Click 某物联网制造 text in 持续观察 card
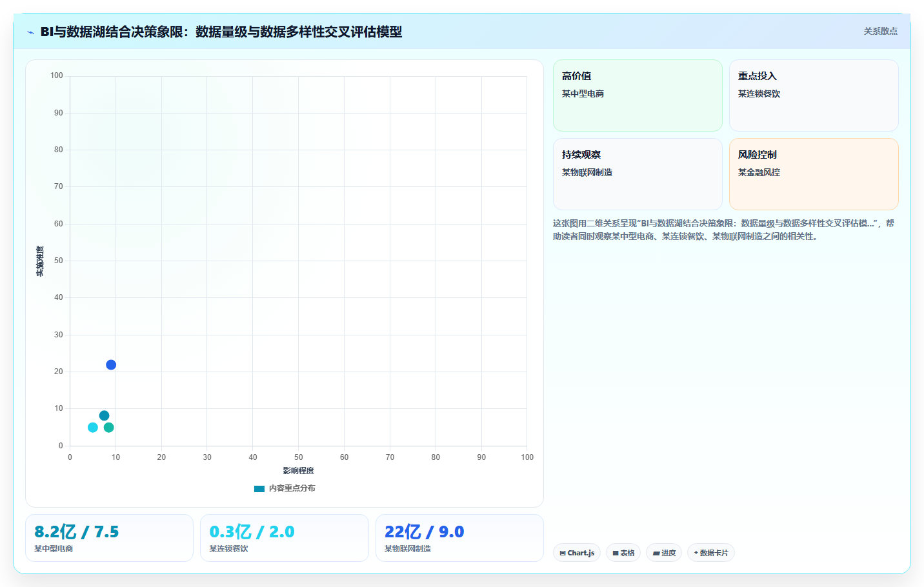Image resolution: width=924 pixels, height=587 pixels. (587, 172)
